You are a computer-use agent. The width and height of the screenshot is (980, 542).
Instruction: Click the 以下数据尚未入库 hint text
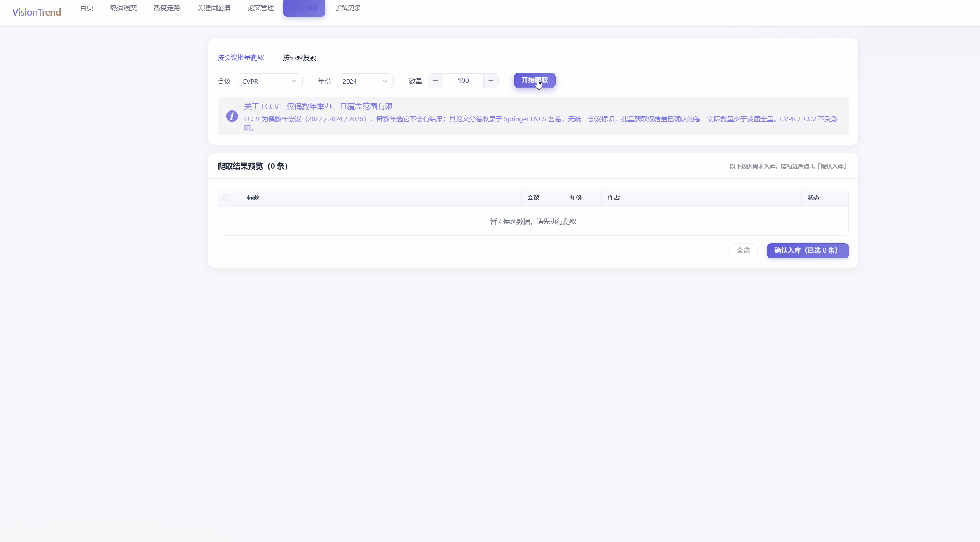788,167
